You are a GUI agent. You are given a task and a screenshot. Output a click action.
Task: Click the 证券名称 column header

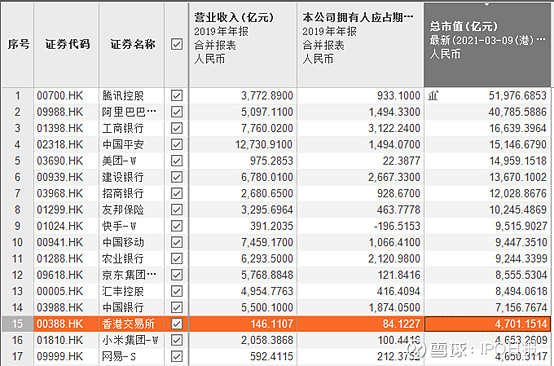pyautogui.click(x=133, y=44)
